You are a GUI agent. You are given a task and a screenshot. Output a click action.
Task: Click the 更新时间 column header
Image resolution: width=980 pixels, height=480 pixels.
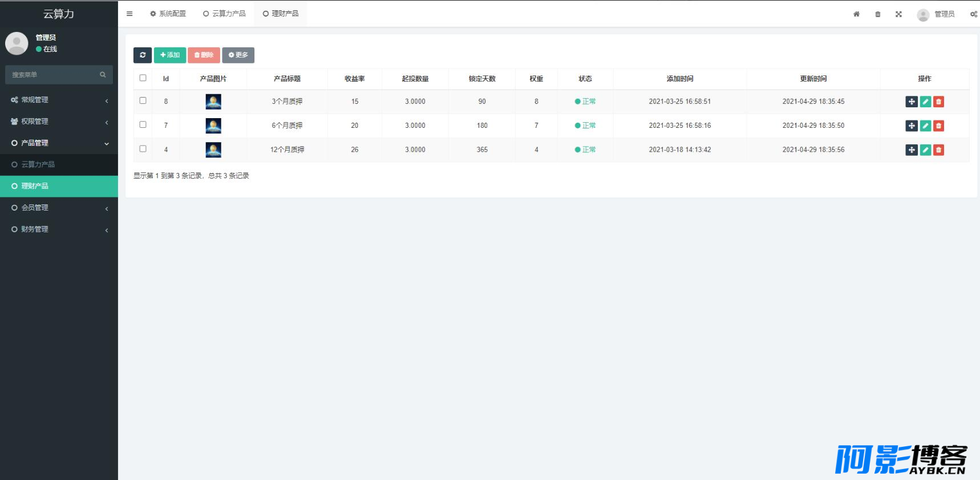click(x=813, y=79)
